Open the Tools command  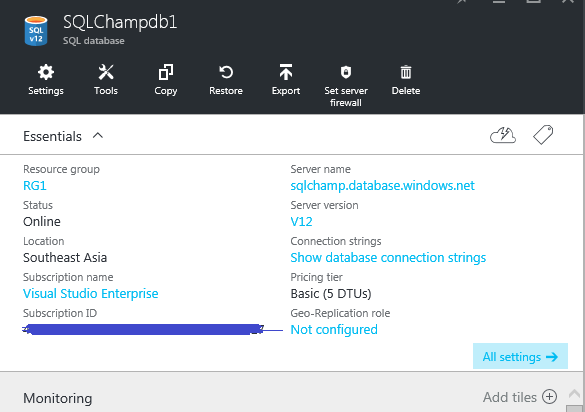[106, 80]
